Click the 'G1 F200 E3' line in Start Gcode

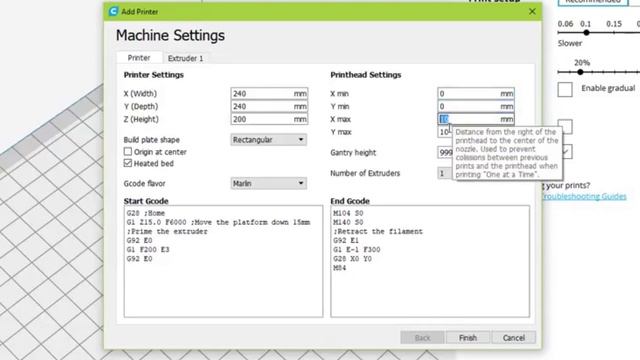coord(148,249)
